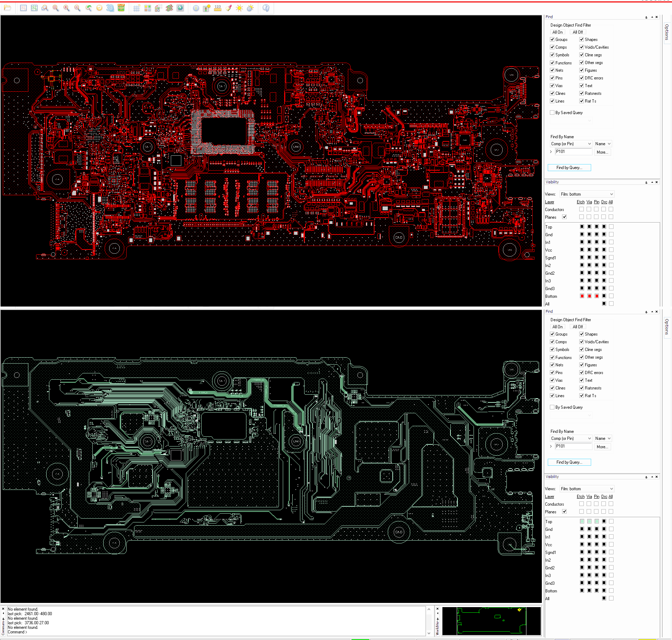
Task: Click Drc column header in lower Visibility panel
Action: [604, 497]
